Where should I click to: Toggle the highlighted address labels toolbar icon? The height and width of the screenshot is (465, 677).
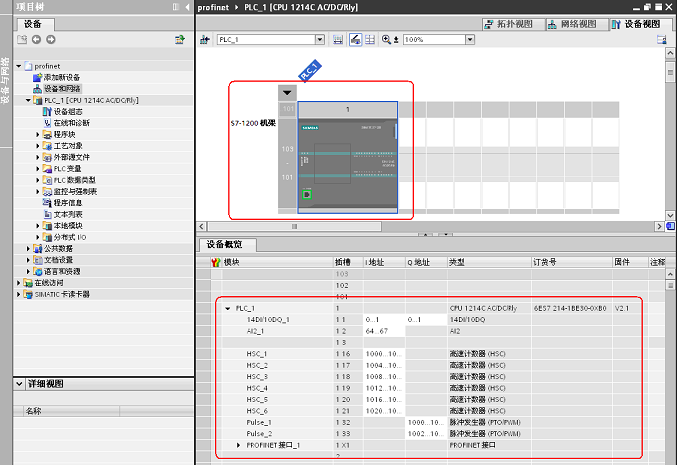tap(355, 40)
